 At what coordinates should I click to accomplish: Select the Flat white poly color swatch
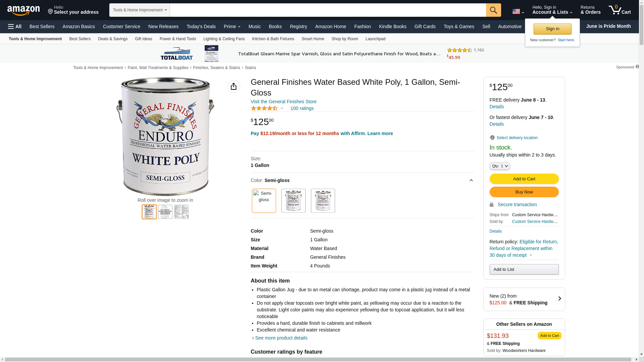(293, 201)
